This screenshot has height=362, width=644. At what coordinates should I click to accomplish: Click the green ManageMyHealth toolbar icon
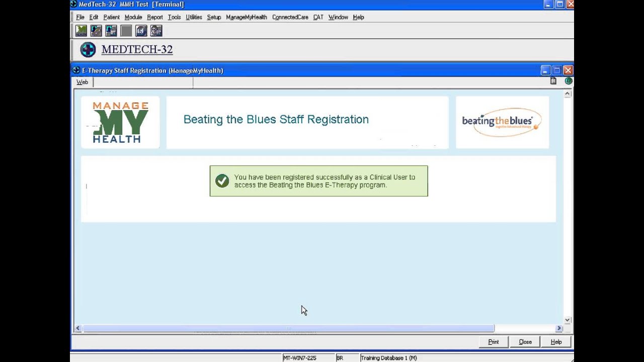click(x=81, y=31)
